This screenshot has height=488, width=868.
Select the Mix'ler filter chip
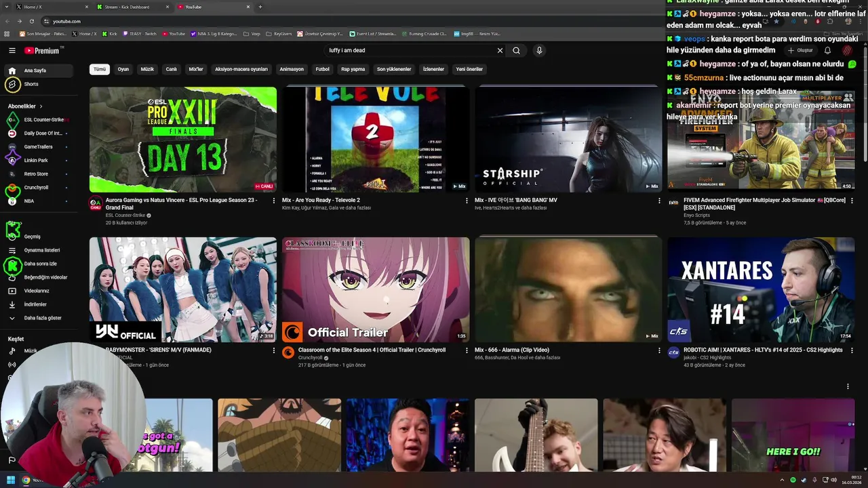196,69
